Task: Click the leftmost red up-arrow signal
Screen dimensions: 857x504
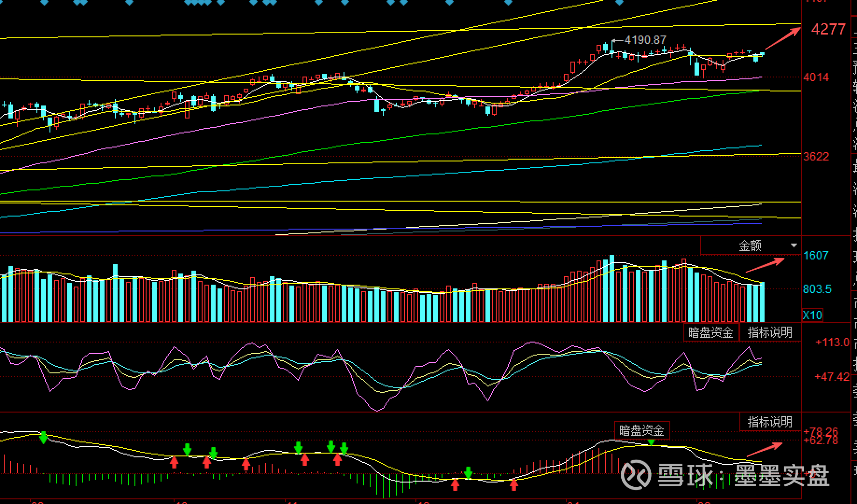Action: pyautogui.click(x=174, y=462)
